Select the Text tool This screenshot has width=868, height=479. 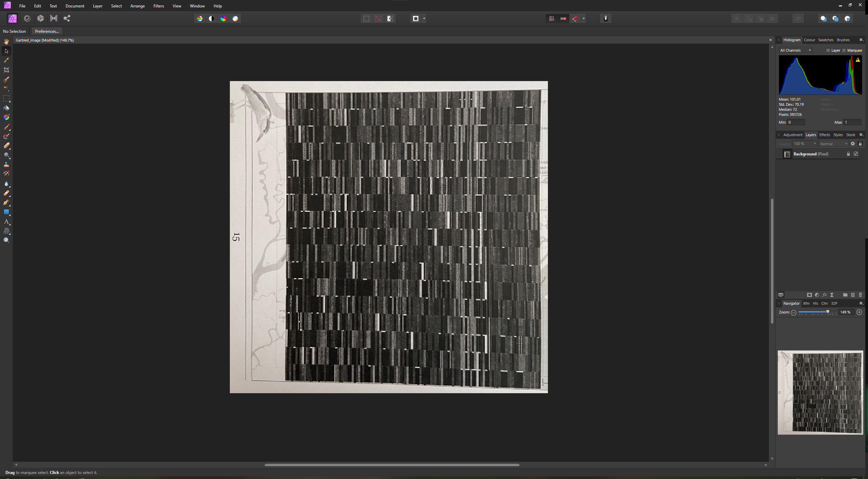point(7,221)
